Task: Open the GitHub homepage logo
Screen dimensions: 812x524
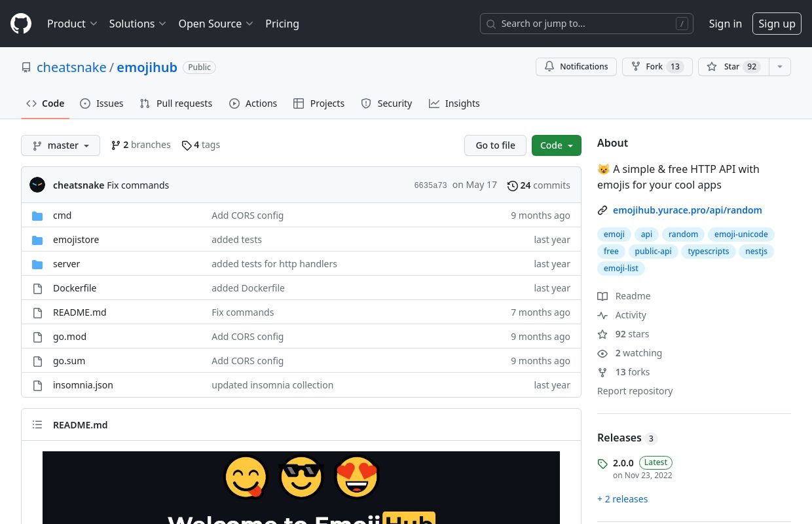Action: click(x=21, y=24)
